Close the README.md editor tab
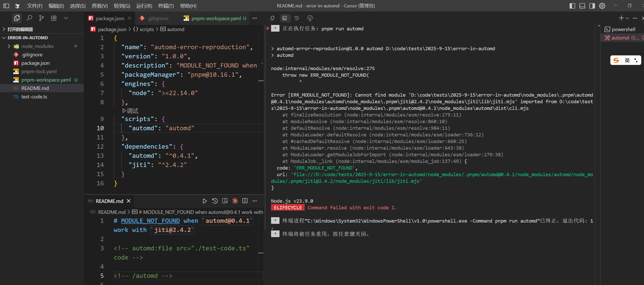The height and width of the screenshot is (285, 644). pos(129,201)
